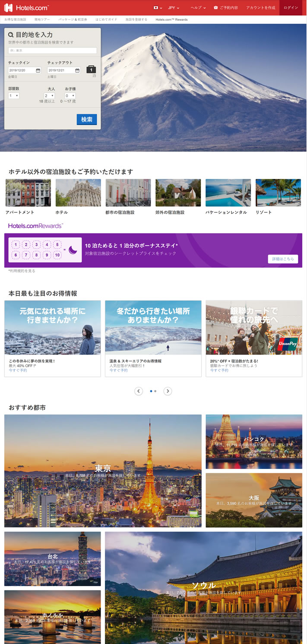Open the ヘルプ help menu
Image resolution: width=307 pixels, height=644 pixels.
(x=198, y=8)
